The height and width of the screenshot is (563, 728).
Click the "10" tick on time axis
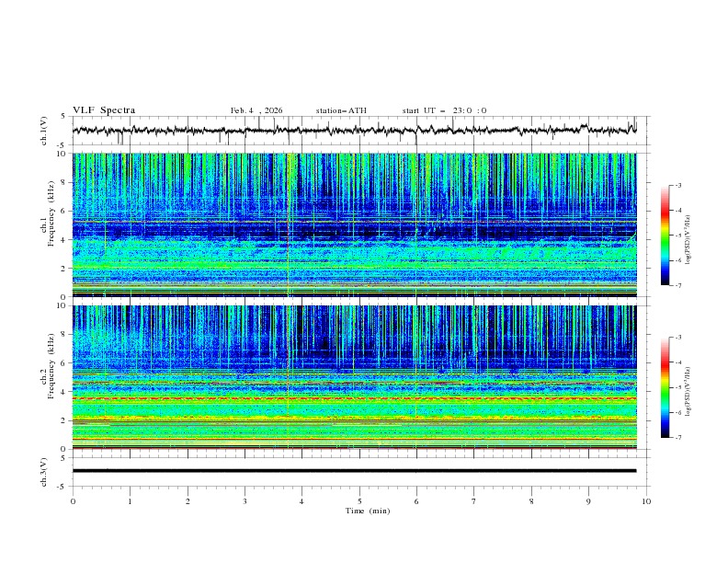tap(646, 501)
